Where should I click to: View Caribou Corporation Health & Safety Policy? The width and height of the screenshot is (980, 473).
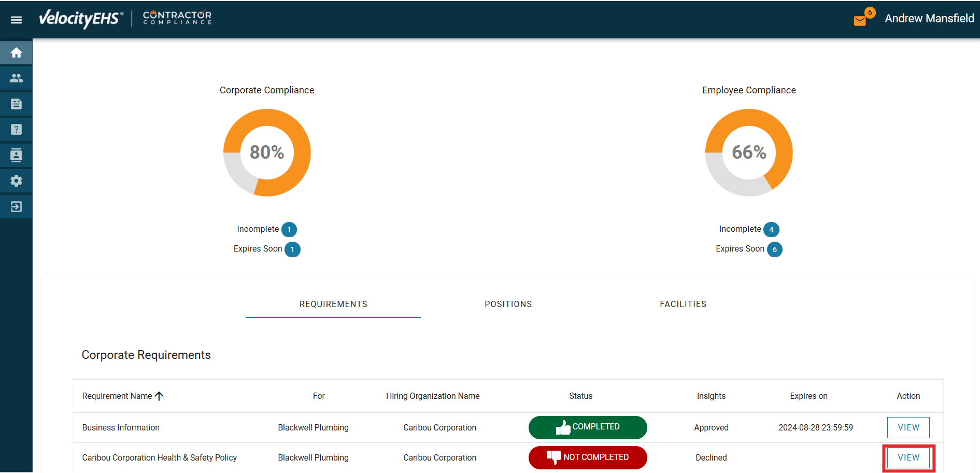(908, 457)
